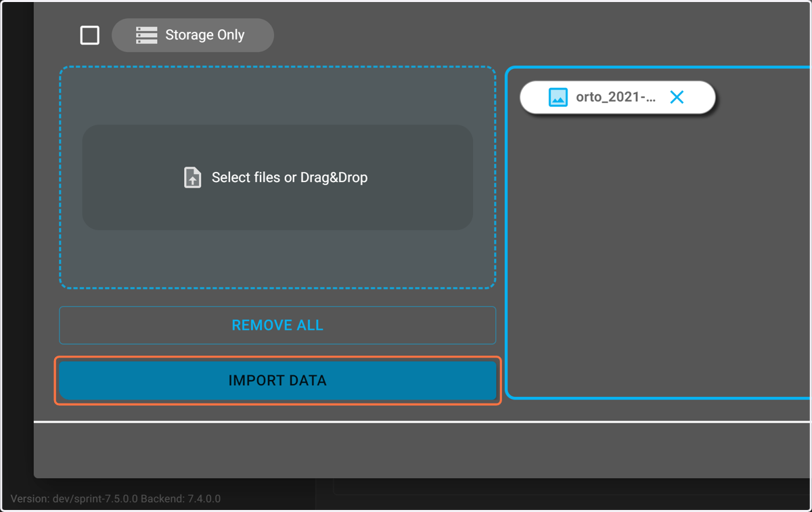Viewport: 812px width, 512px height.
Task: Open the Select files or Drag&Drop area
Action: [x=277, y=177]
